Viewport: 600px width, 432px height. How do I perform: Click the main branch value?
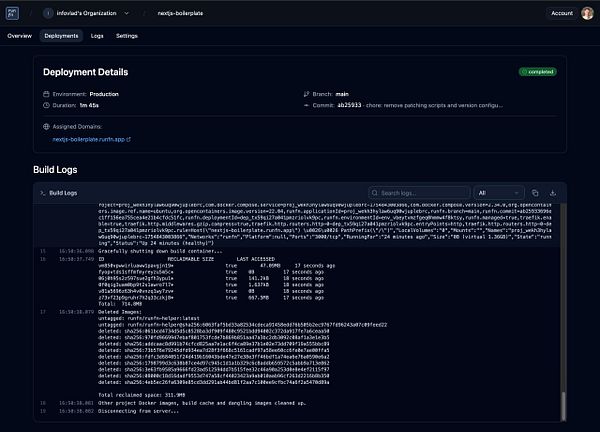342,94
